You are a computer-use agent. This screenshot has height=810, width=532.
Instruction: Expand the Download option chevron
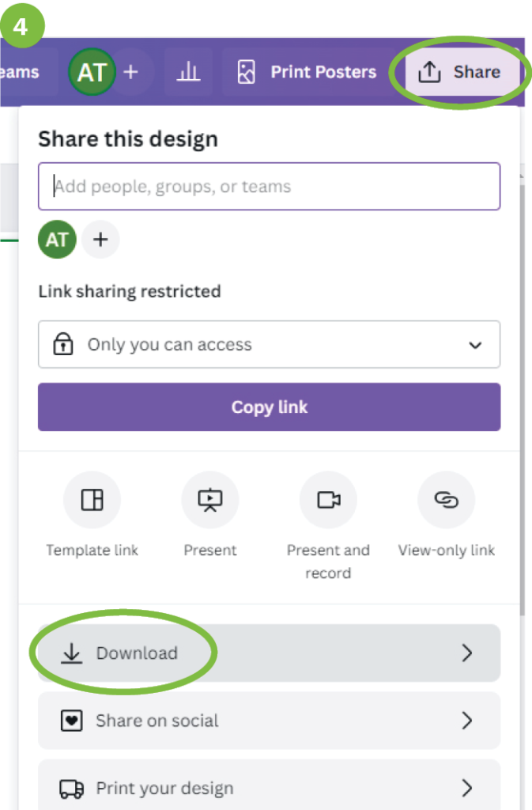(x=467, y=653)
